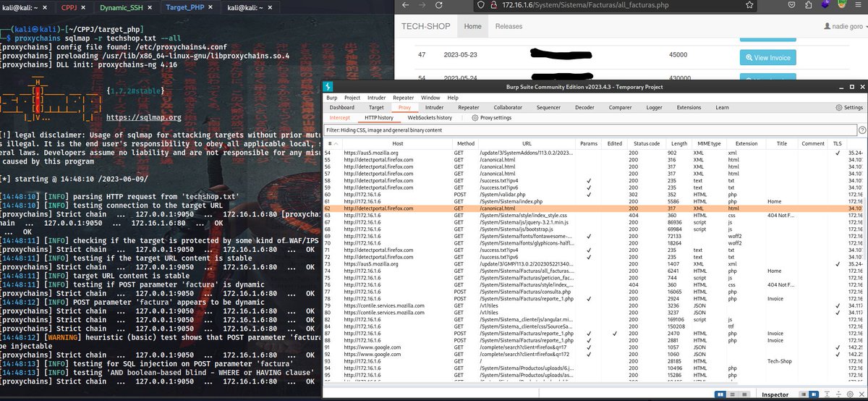This screenshot has height=401, width=868.
Task: Click the https://sqlmap.org link in terminal
Action: click(143, 117)
